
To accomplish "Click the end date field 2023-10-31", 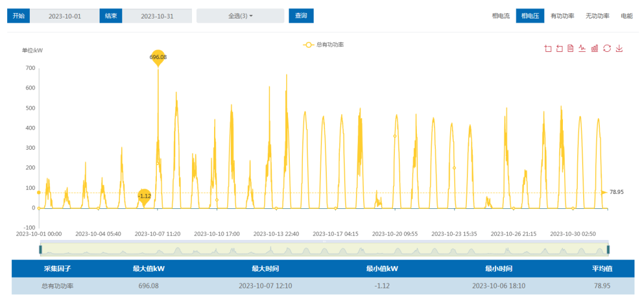I will pyautogui.click(x=157, y=16).
